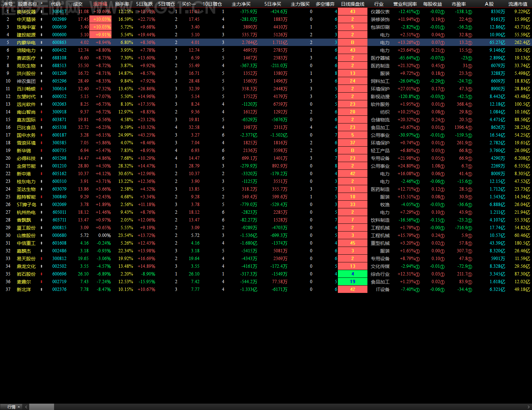Click the red marker icon beside 国中水务
Viewport: 532px width, 410px height.
click(42, 135)
